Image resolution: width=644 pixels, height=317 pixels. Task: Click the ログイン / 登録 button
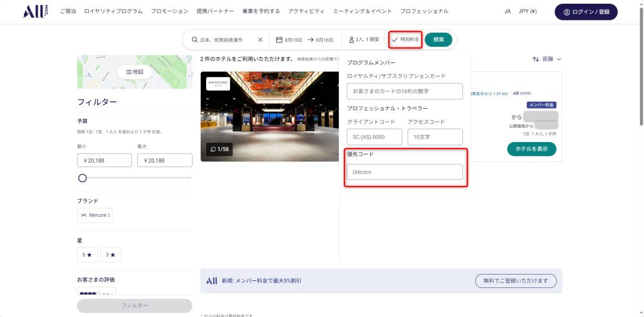pyautogui.click(x=586, y=12)
